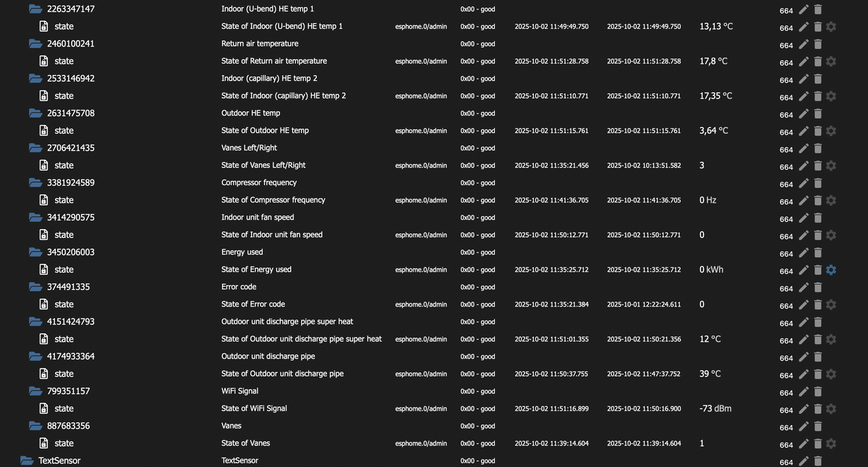Delete the WiFi Signal state object

tap(817, 408)
